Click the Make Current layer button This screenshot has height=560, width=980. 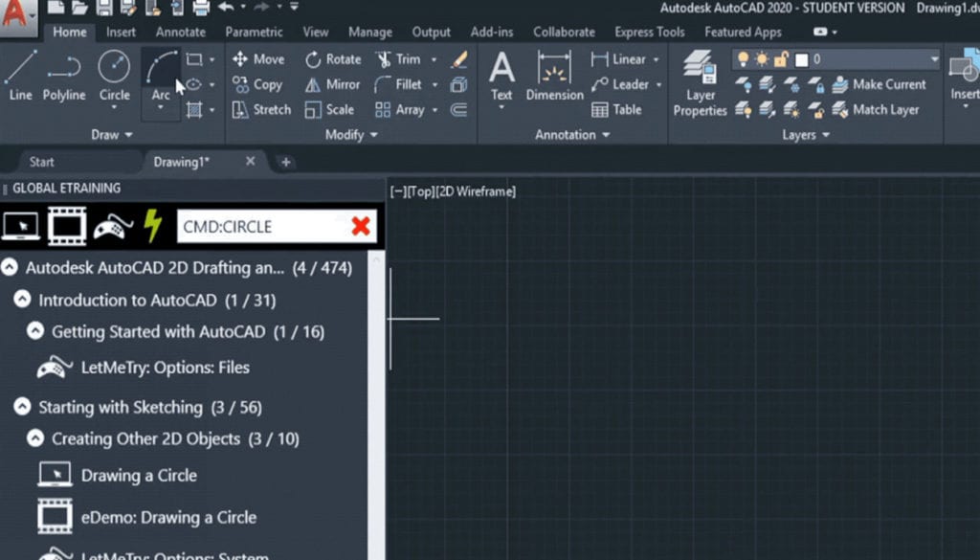click(x=879, y=84)
